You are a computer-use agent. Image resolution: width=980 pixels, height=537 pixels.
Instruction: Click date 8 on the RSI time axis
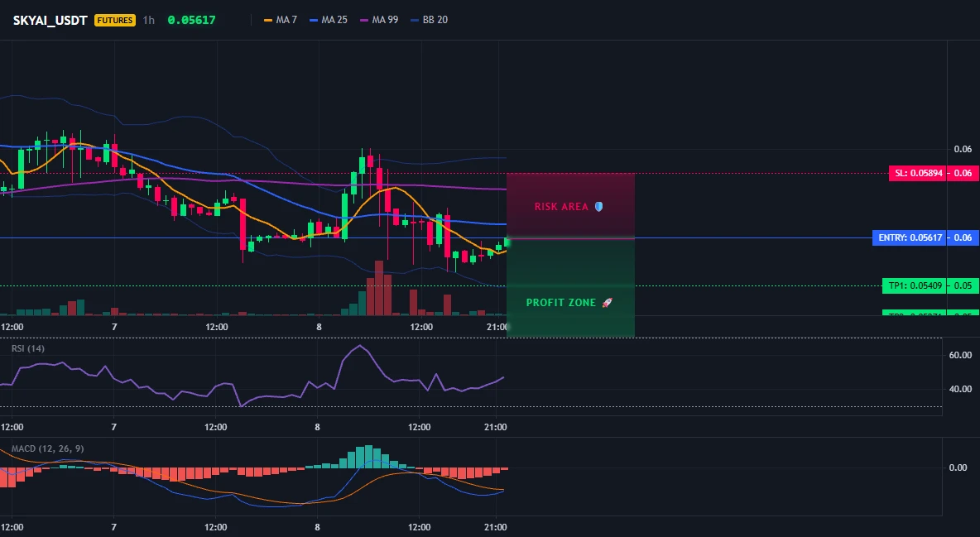pyautogui.click(x=318, y=427)
